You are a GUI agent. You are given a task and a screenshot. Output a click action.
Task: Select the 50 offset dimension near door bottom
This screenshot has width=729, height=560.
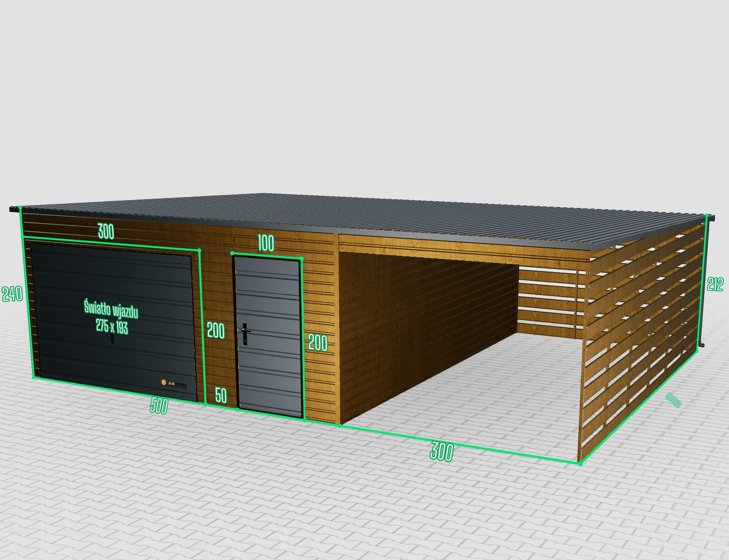point(221,395)
